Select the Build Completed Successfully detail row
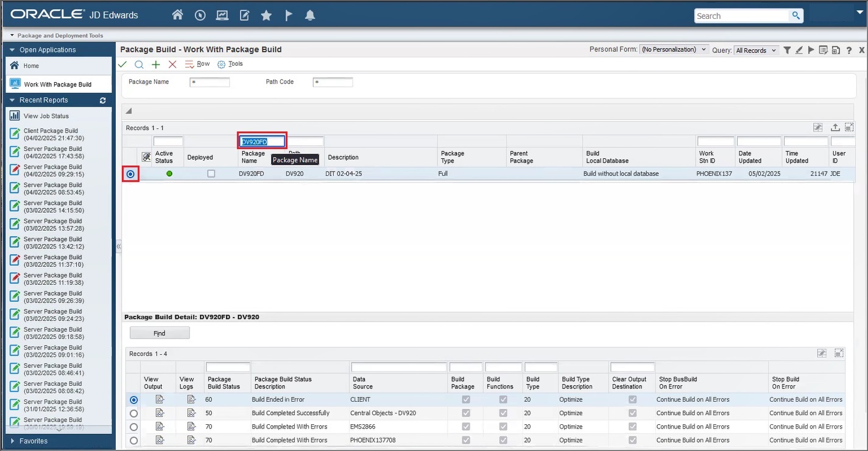Screen dimensions: 868x451 pos(133,413)
